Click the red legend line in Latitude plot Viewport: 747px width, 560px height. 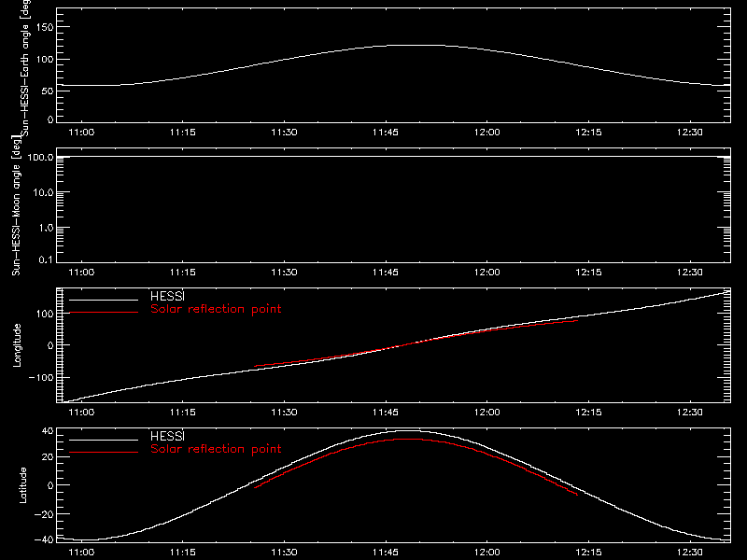click(104, 453)
